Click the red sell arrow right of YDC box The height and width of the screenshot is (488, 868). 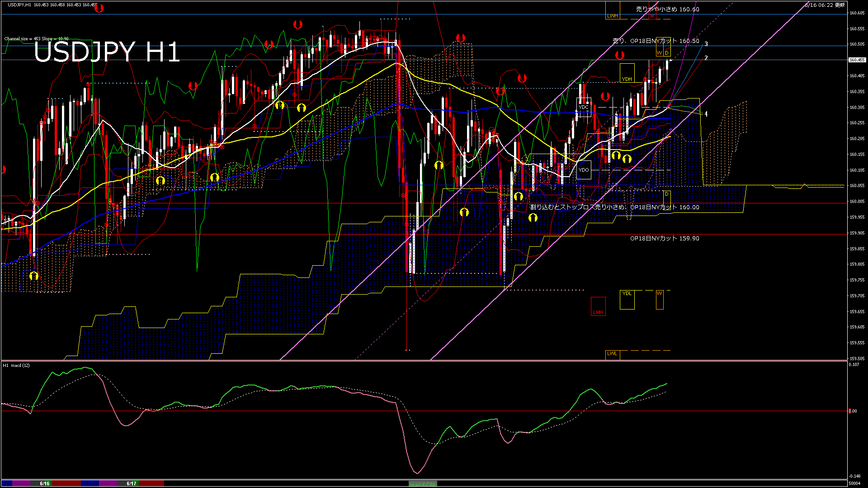coord(605,97)
